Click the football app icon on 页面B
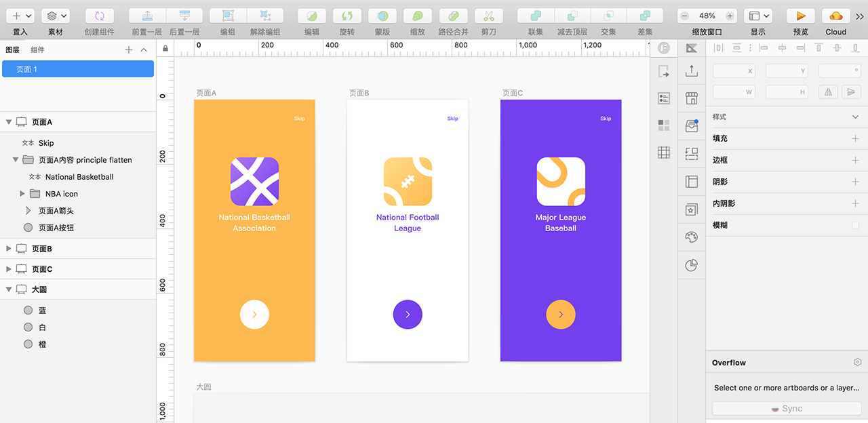Screen dimensions: 868x423 point(408,182)
